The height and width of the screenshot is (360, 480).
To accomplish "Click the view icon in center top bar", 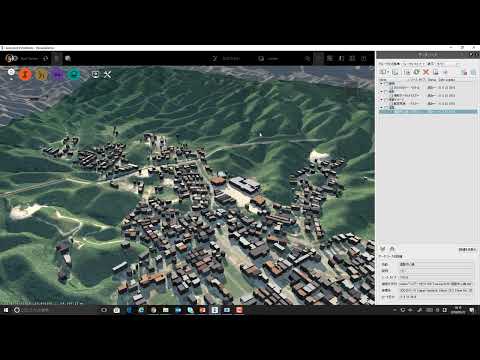I will [261, 59].
